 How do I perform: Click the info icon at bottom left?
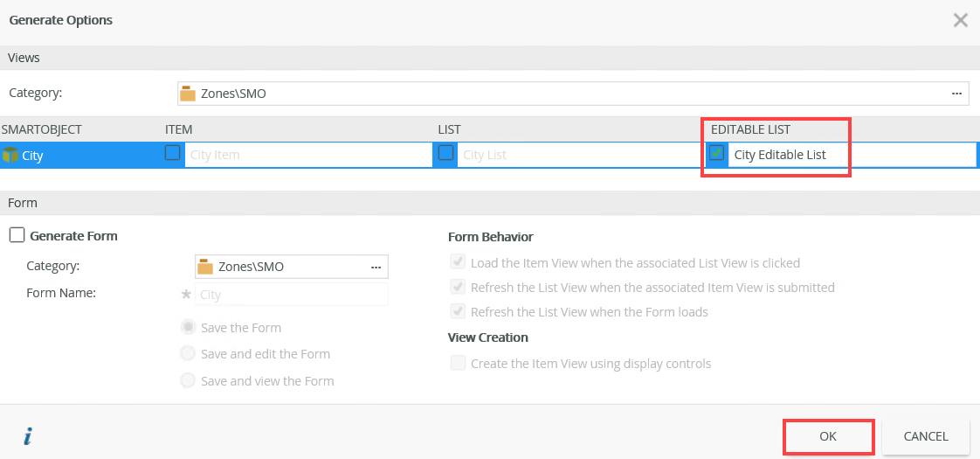(x=27, y=436)
